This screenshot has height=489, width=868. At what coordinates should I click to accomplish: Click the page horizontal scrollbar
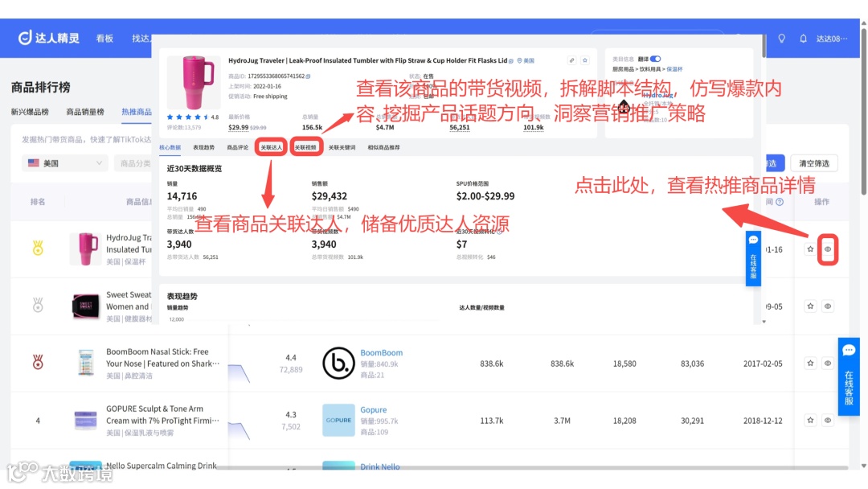(x=429, y=468)
